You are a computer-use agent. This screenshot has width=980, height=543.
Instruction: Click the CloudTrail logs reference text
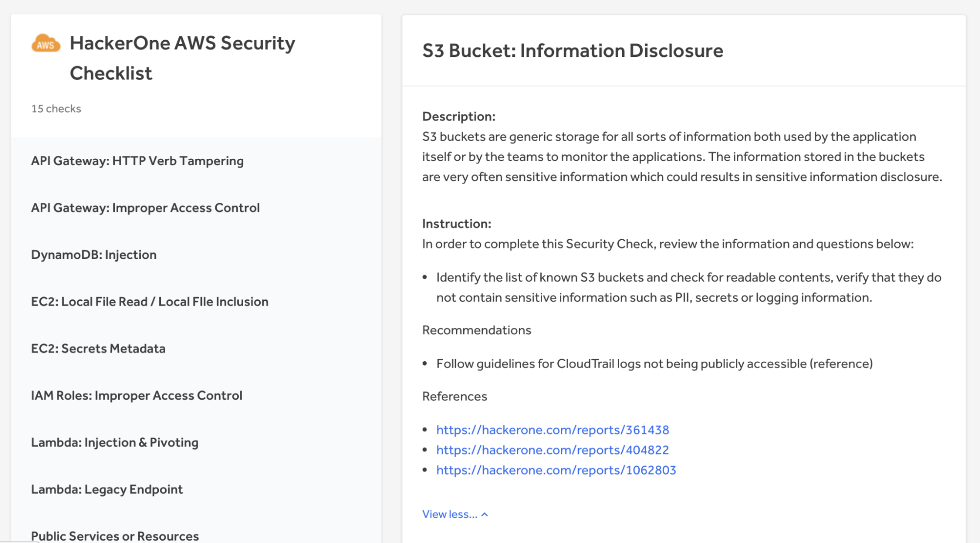pyautogui.click(x=654, y=364)
